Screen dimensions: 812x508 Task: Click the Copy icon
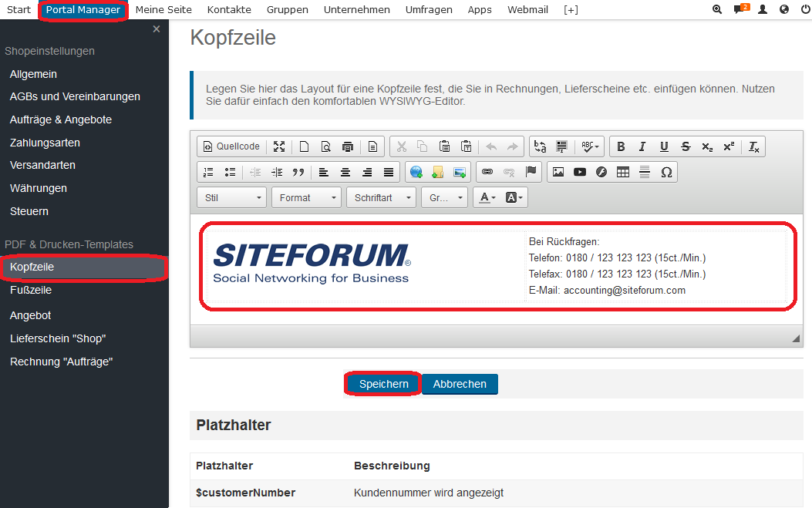pos(423,146)
